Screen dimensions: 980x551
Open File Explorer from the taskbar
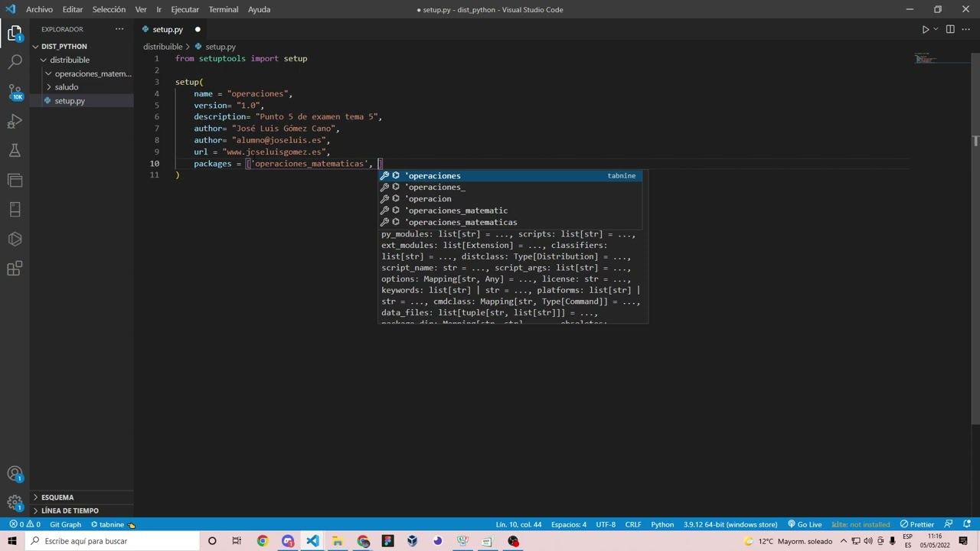[x=338, y=541]
